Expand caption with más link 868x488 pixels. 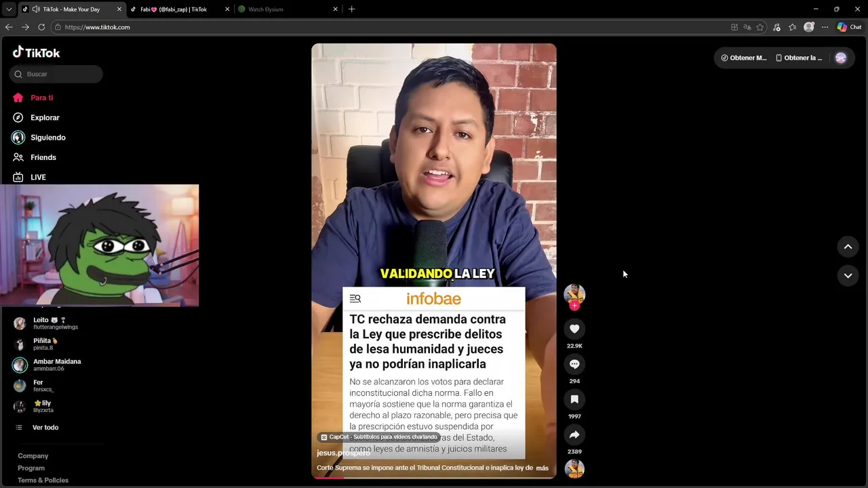point(542,468)
